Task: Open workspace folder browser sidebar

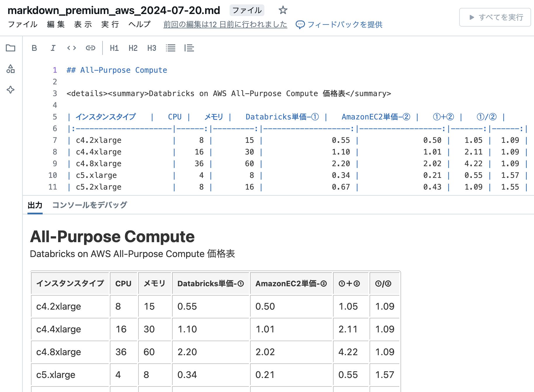Action: [11, 48]
